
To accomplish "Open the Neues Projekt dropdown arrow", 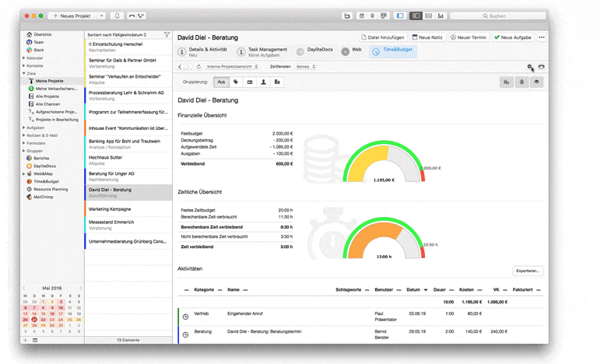I will coord(101,16).
